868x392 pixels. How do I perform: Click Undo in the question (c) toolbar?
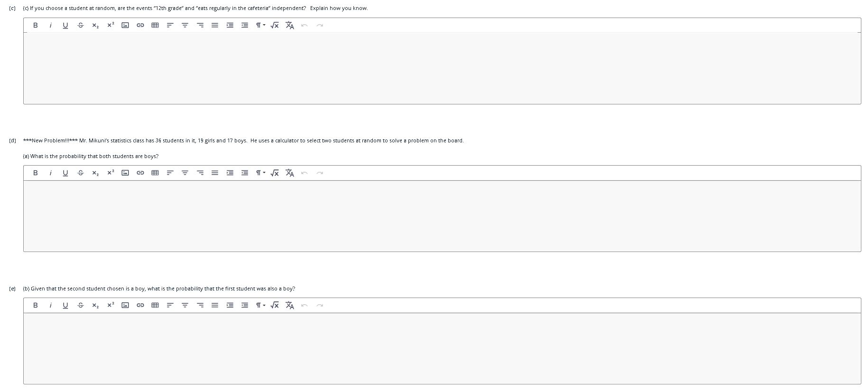pyautogui.click(x=305, y=25)
